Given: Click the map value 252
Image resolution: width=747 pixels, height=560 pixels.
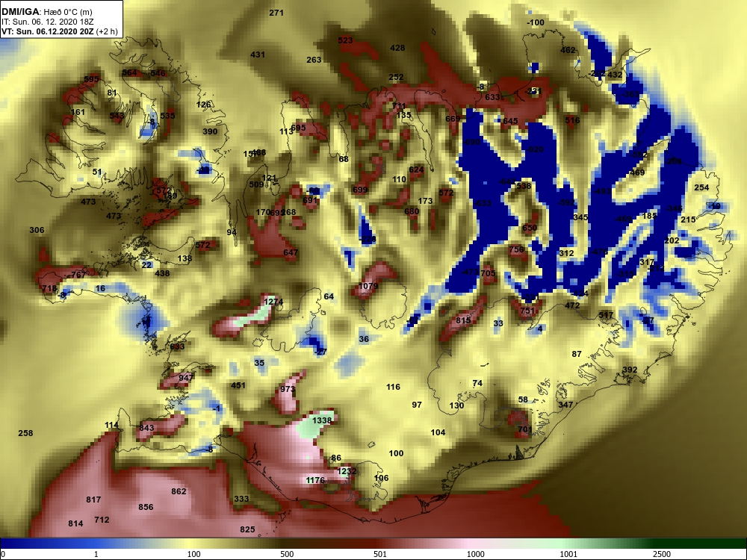Looking at the screenshot, I should pos(396,77).
